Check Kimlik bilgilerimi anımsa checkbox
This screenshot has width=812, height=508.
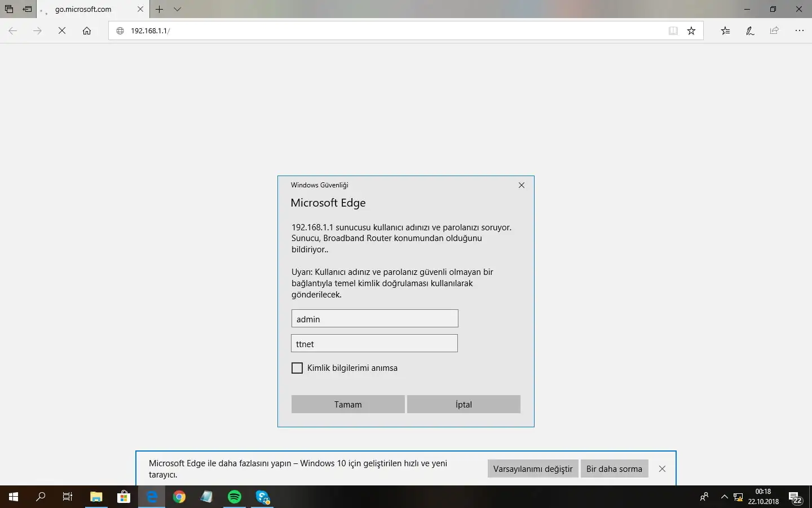coord(297,368)
